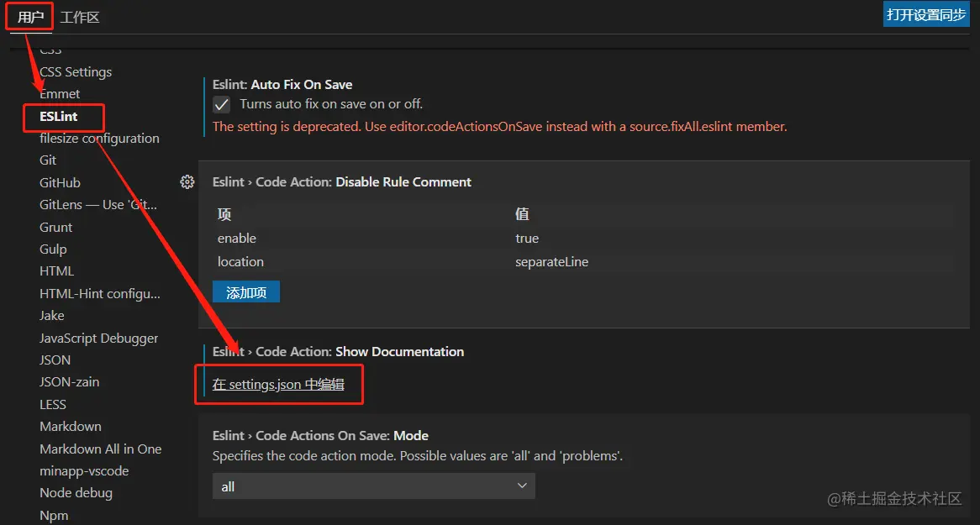Select ESLint in the settings tree
This screenshot has height=525, width=980.
pyautogui.click(x=59, y=116)
